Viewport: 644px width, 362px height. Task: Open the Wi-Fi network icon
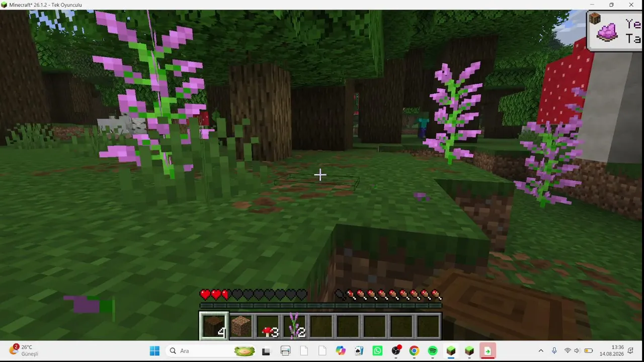click(568, 351)
